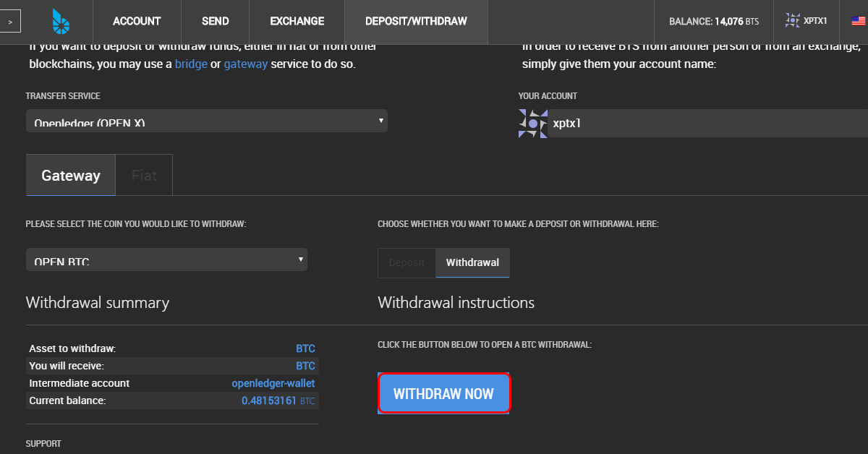Viewport: 868px width, 454px height.
Task: Click the xptx1 account name field
Action: click(707, 124)
